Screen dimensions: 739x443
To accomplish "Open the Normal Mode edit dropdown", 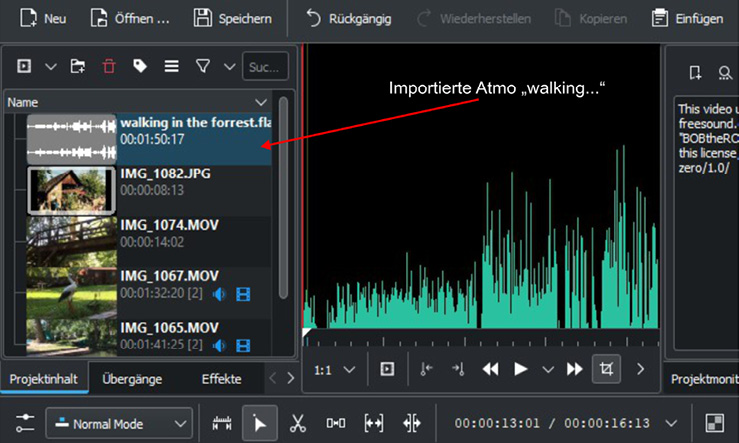I will (118, 423).
